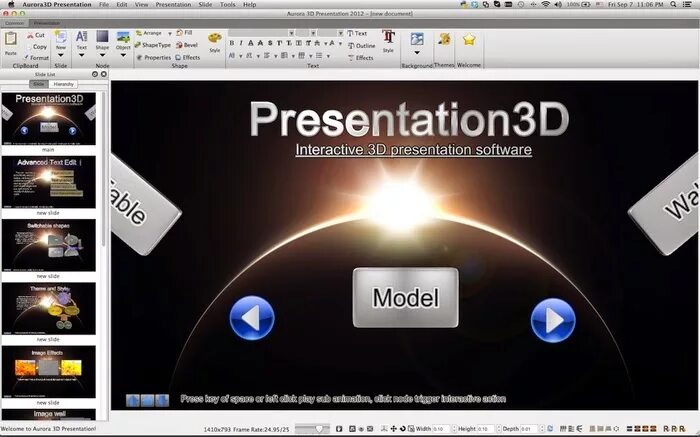This screenshot has height=437, width=700.
Task: Cut the selection with the Cut tool
Action: [x=35, y=35]
